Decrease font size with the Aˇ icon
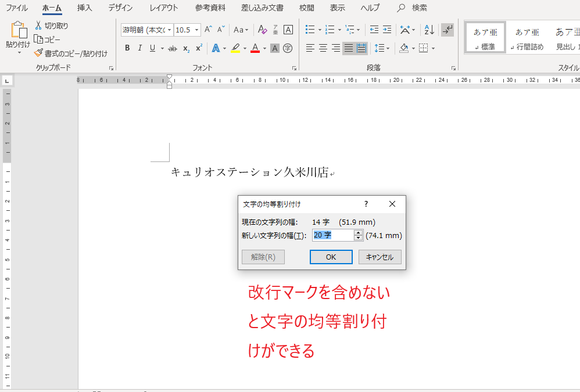 coord(221,30)
